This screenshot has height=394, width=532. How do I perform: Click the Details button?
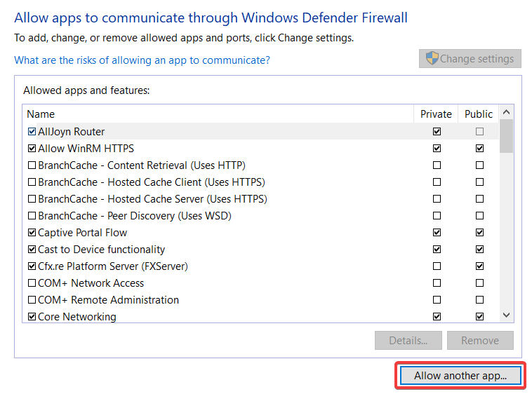tap(408, 341)
